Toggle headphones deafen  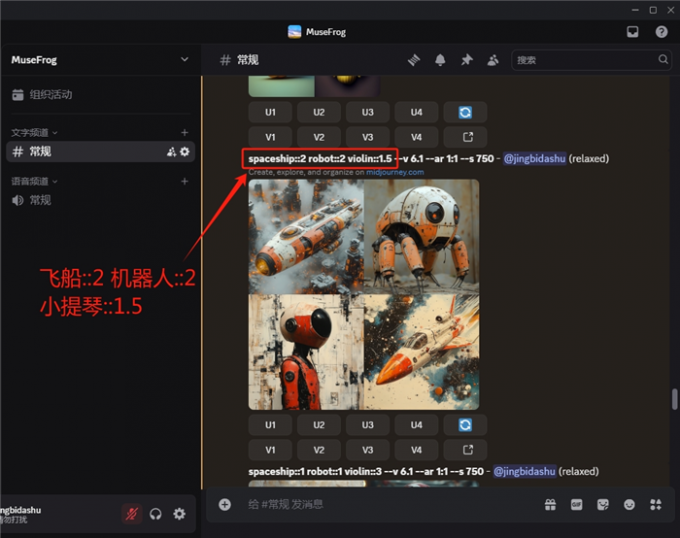coord(156,514)
